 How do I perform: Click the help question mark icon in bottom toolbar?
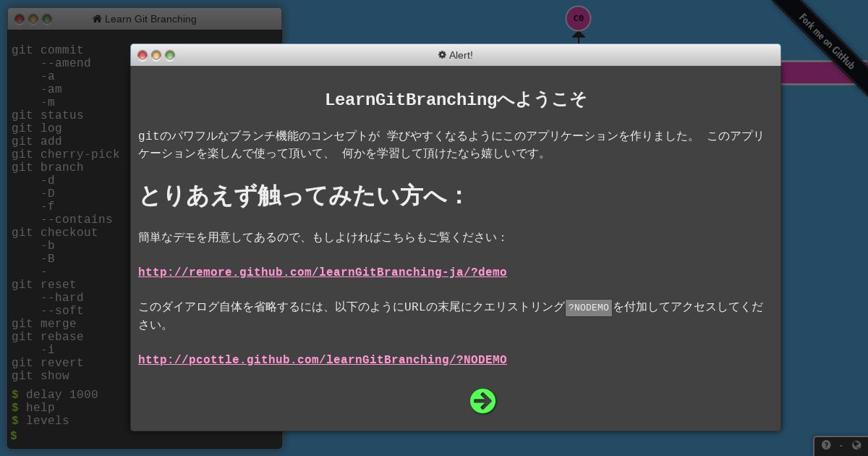826,445
